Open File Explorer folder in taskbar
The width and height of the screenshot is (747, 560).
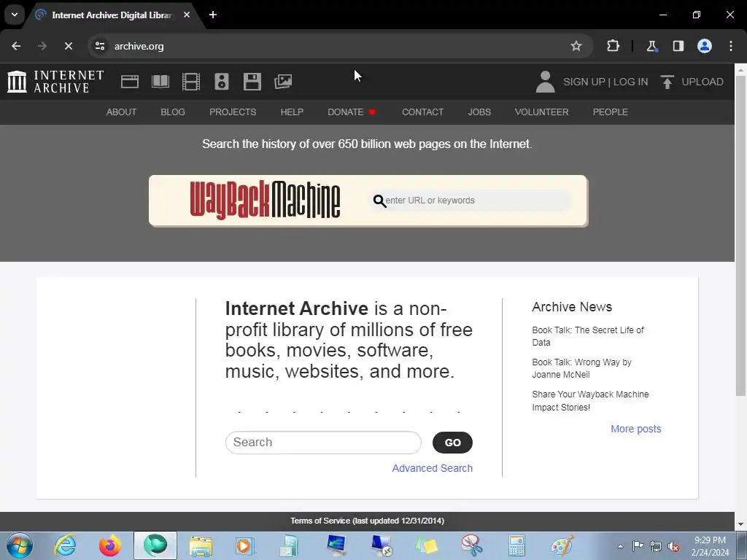coord(201,545)
